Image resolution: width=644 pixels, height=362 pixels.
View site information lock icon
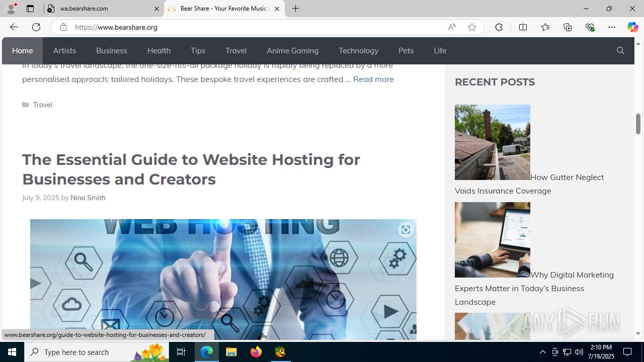pyautogui.click(x=63, y=27)
